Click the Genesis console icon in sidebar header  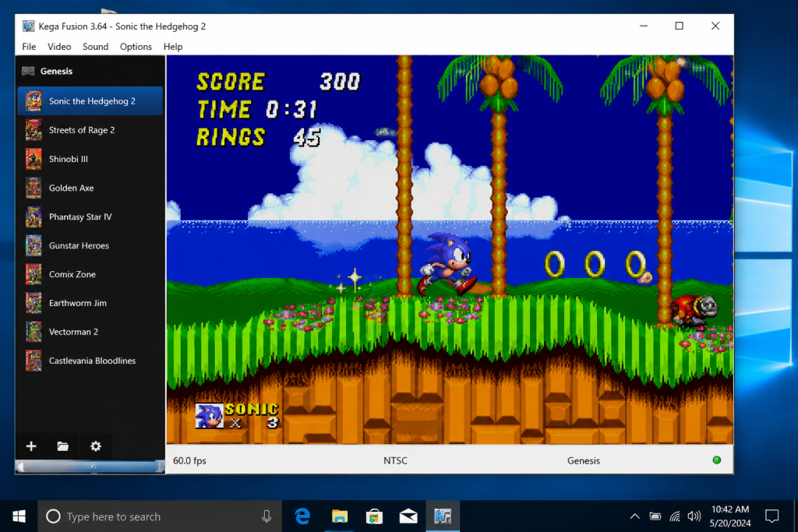(29, 71)
